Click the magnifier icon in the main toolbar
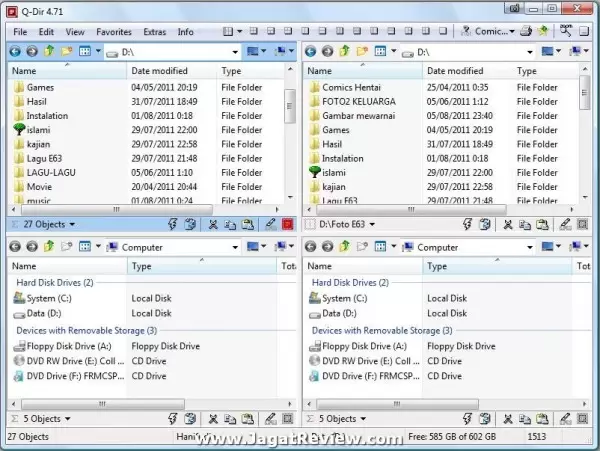This screenshot has height=451, width=600. coord(567,31)
